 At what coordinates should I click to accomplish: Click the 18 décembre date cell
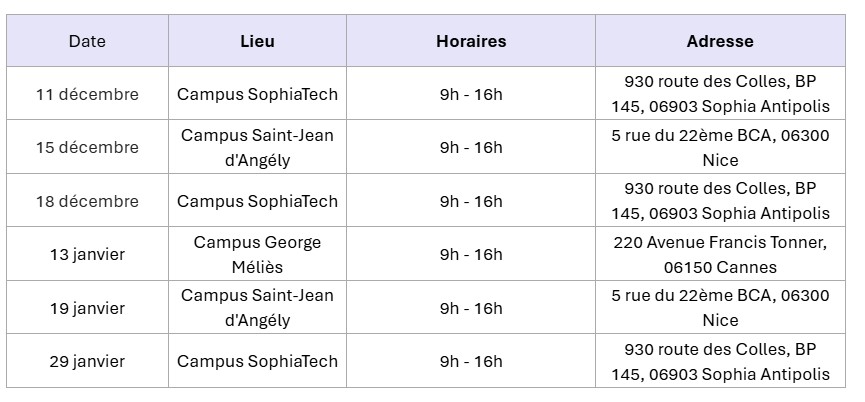coord(87,201)
